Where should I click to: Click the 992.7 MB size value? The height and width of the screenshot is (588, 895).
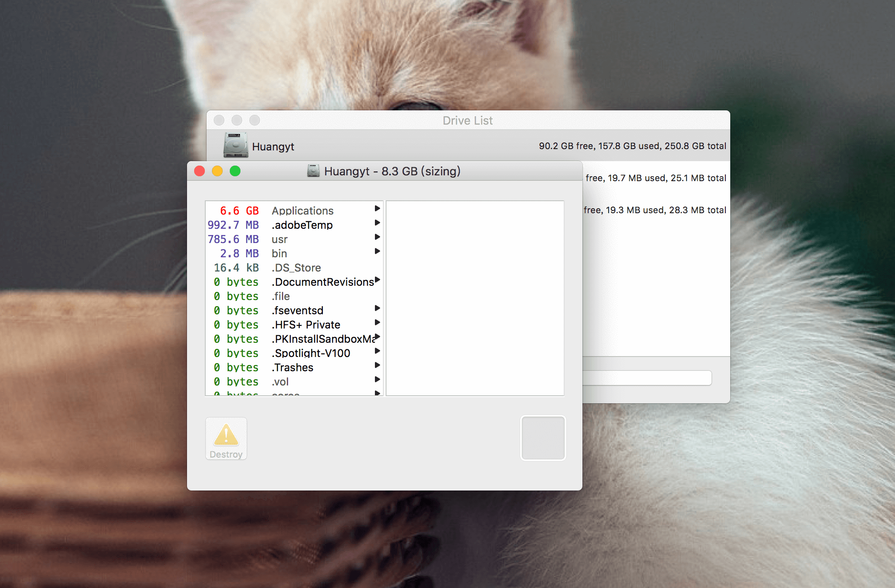tap(233, 225)
